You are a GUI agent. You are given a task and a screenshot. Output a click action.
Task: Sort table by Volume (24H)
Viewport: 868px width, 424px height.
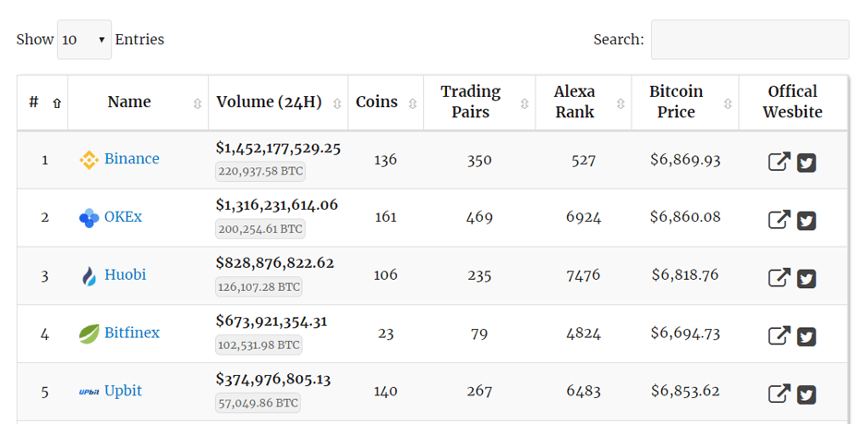(x=337, y=103)
